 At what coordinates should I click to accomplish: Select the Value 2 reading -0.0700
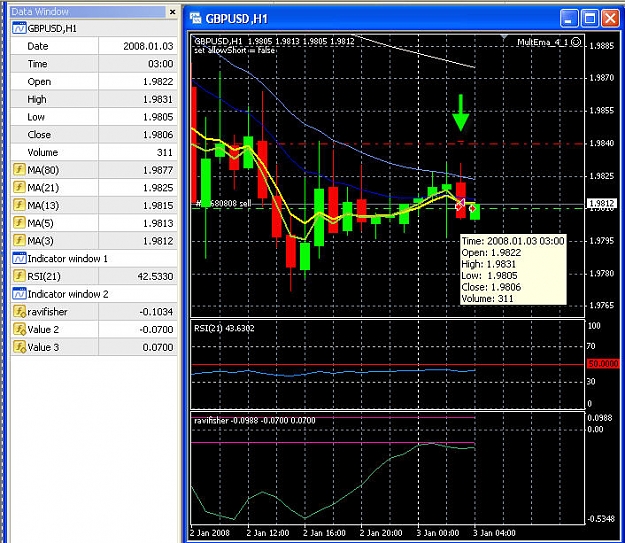[x=156, y=329]
